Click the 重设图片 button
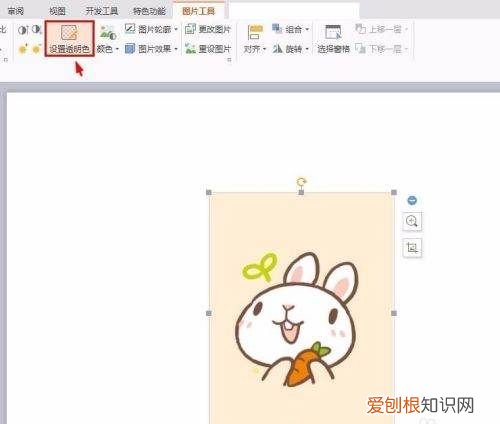This screenshot has height=424, width=500. (207, 49)
